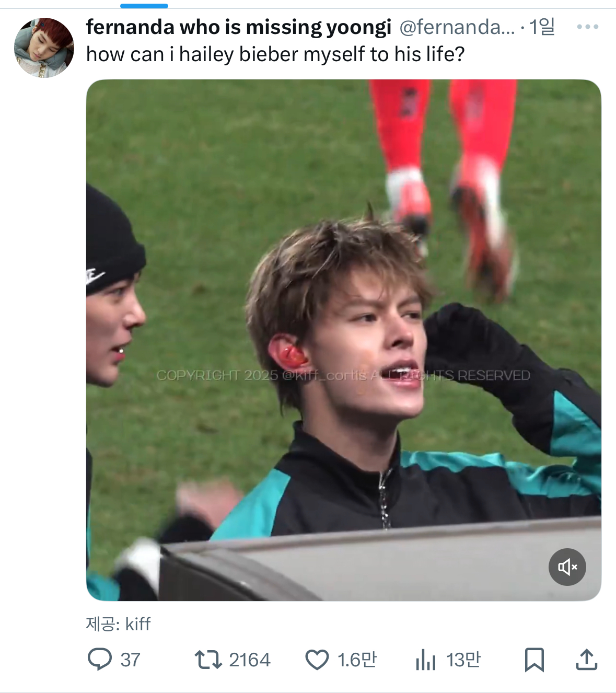Unmute the video with the speaker icon
The image size is (616, 693).
pyautogui.click(x=567, y=567)
